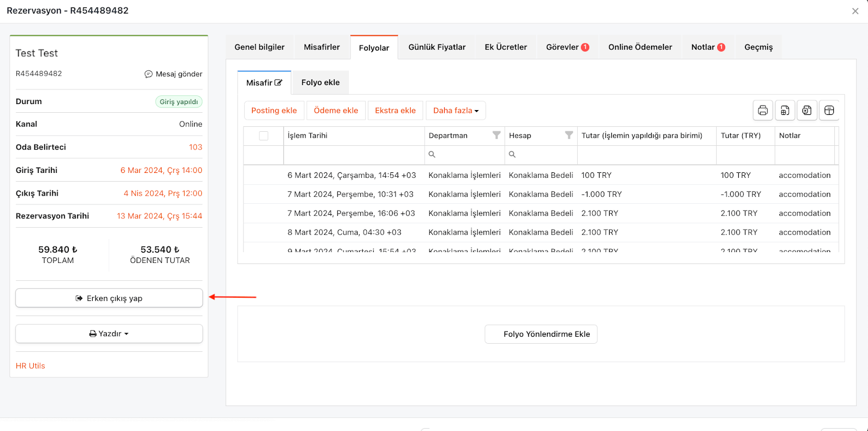Click the Ödeme ekle button
The width and height of the screenshot is (868, 431).
tap(336, 111)
